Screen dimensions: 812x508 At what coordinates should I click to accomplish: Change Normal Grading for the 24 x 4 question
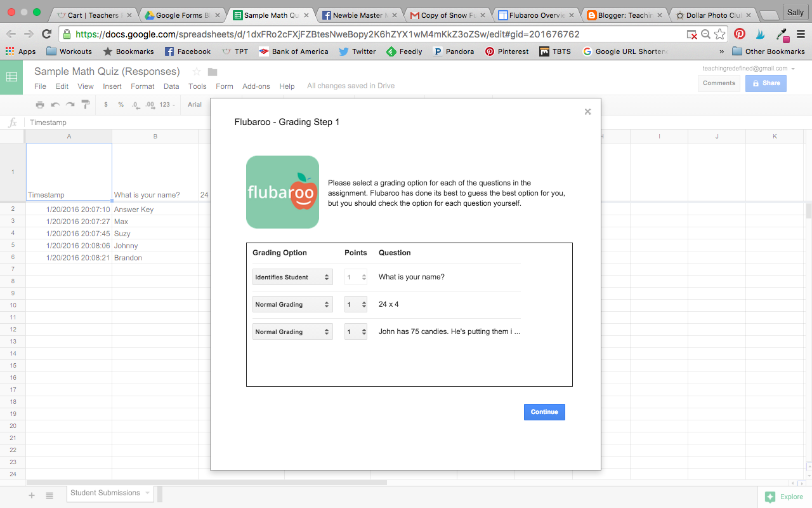click(x=292, y=304)
